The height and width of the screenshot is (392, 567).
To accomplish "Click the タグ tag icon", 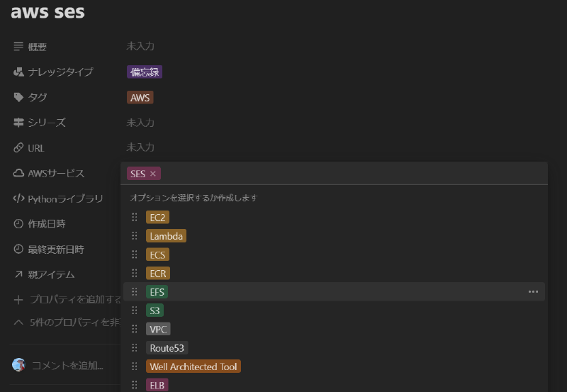I will point(18,97).
